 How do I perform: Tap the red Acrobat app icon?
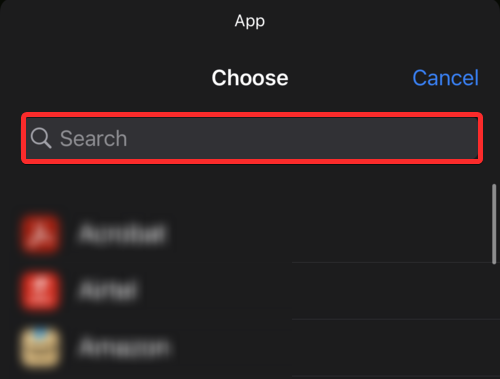40,233
